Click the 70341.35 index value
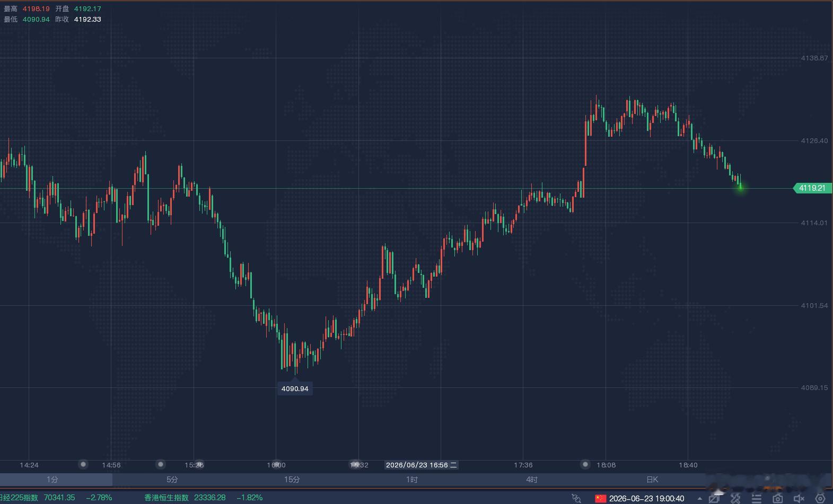This screenshot has height=504, width=833. click(x=59, y=498)
